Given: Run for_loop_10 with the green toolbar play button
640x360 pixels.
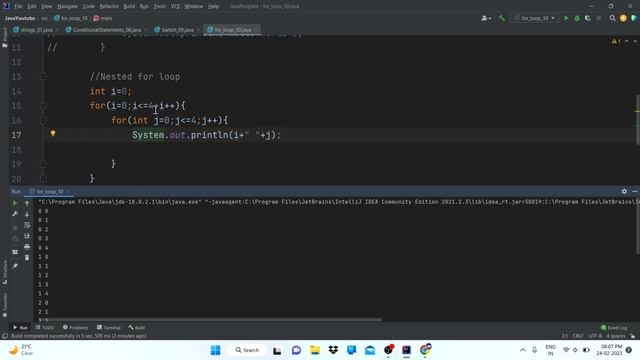Looking at the screenshot, I should click(566, 18).
